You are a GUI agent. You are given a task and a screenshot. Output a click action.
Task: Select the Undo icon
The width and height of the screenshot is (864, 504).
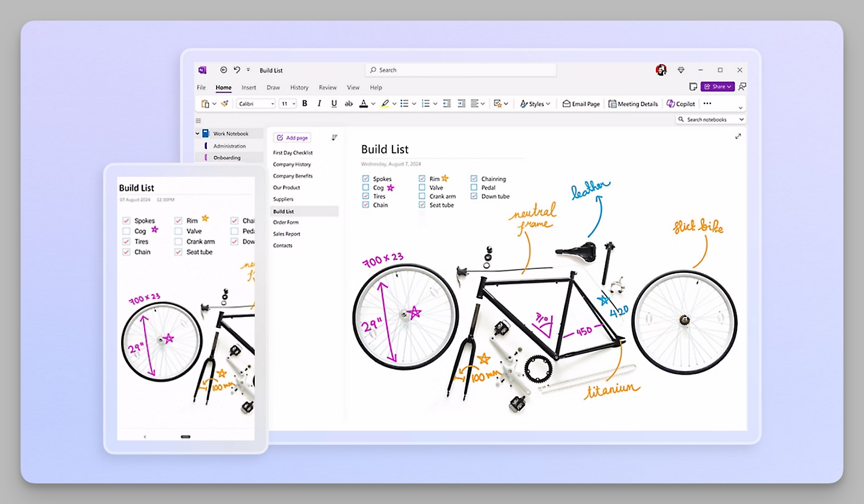(236, 70)
